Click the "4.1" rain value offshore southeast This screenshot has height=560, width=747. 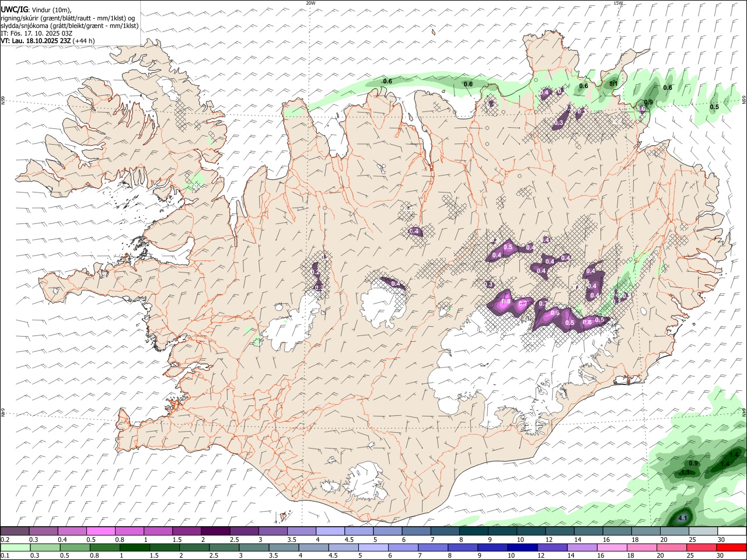(x=684, y=517)
